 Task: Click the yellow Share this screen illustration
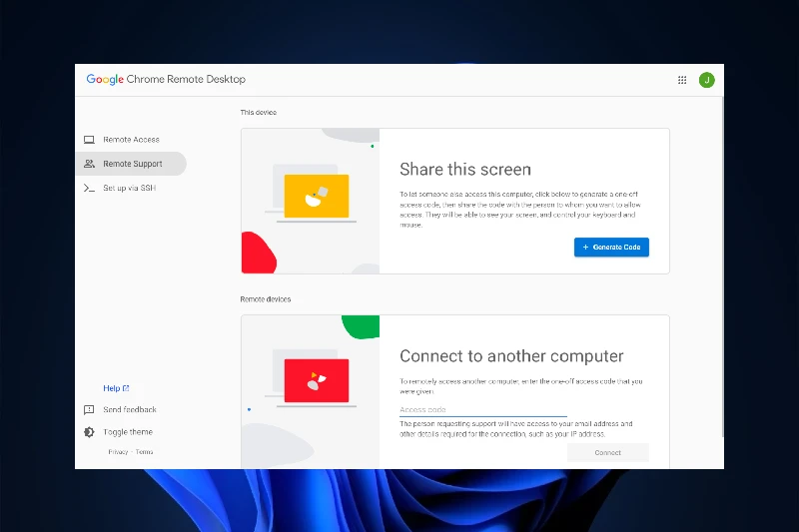pyautogui.click(x=316, y=197)
